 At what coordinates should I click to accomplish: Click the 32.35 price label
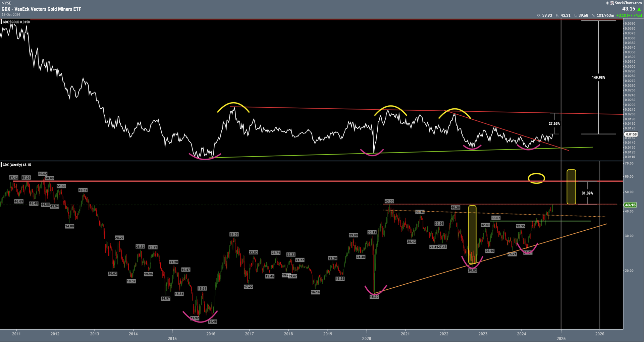521,226
